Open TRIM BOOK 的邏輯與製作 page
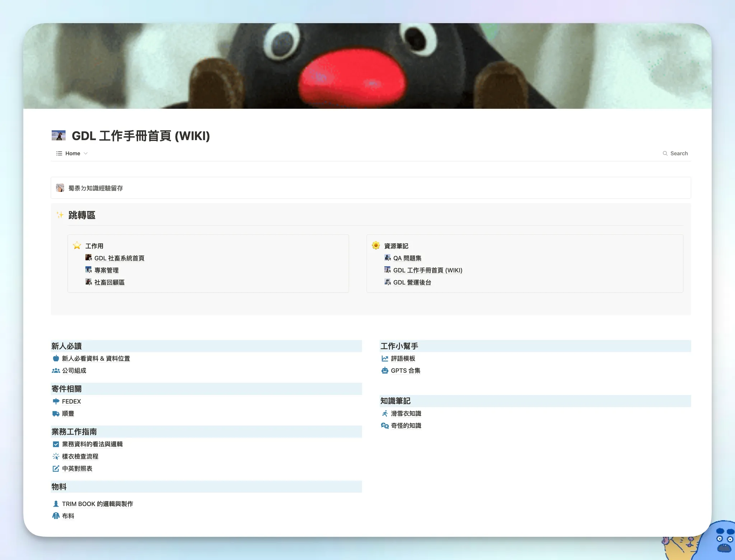Screen dimensions: 735x560 (98, 504)
